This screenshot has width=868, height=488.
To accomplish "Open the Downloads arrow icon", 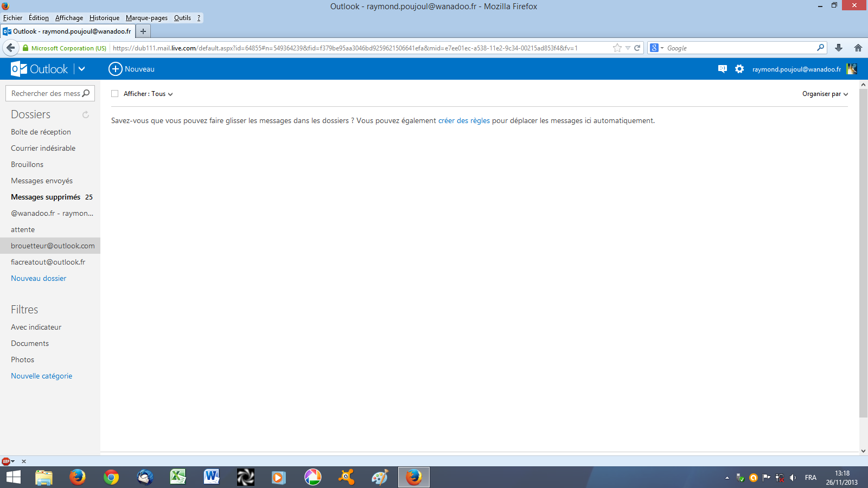I will 839,48.
